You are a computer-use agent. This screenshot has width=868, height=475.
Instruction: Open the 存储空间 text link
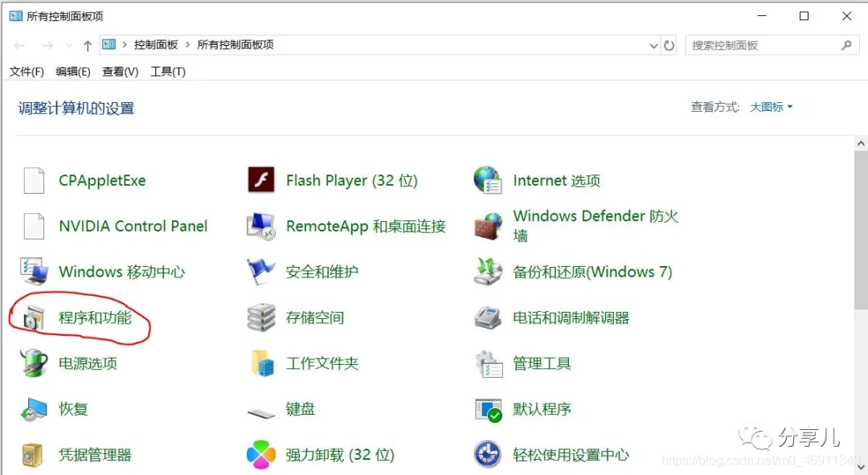[x=315, y=317]
